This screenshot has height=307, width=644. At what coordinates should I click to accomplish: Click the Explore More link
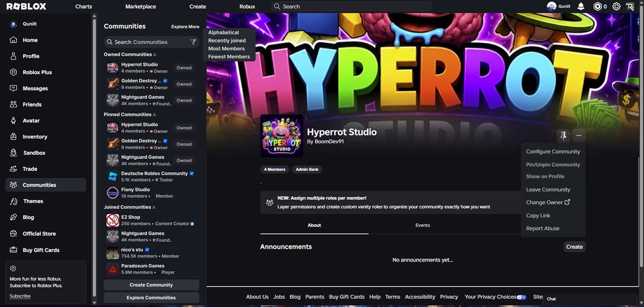[x=185, y=27]
